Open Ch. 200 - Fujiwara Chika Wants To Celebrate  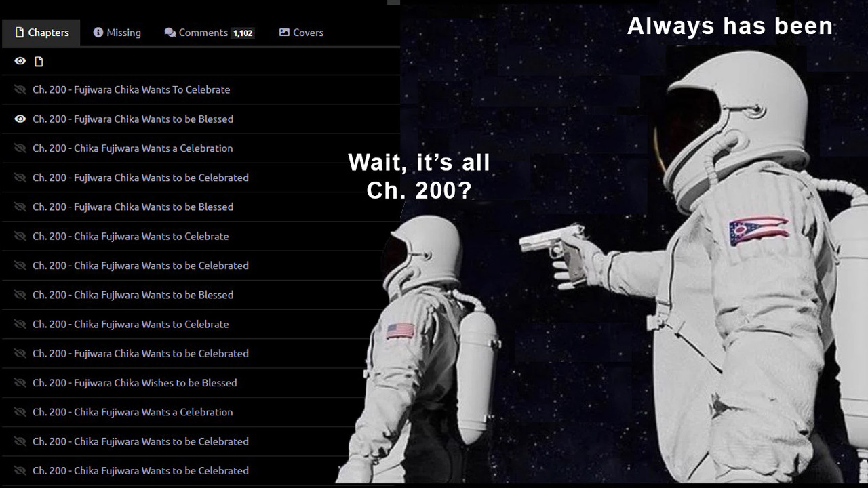click(131, 89)
